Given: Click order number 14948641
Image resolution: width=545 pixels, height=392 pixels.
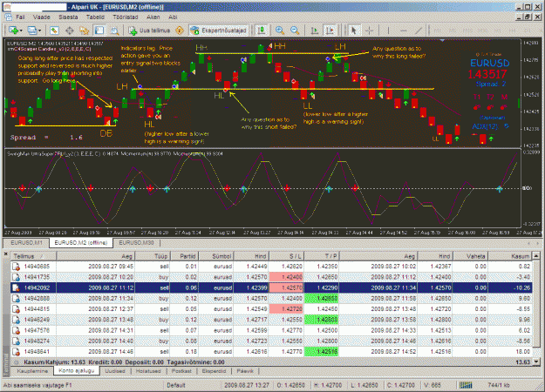Looking at the screenshot, I should [37, 352].
